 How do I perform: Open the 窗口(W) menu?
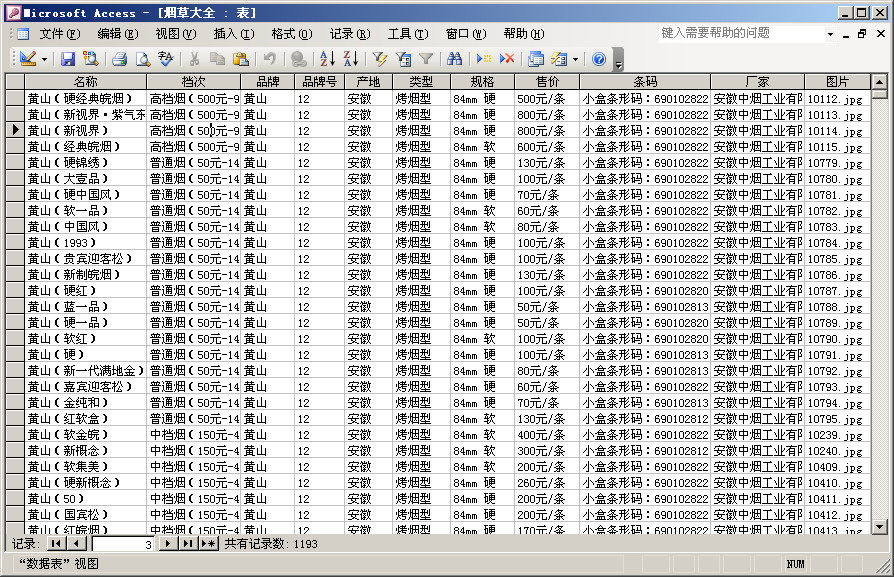(466, 34)
